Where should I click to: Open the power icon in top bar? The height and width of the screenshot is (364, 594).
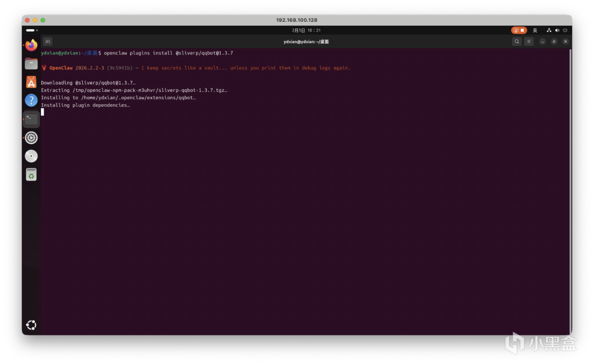(565, 30)
